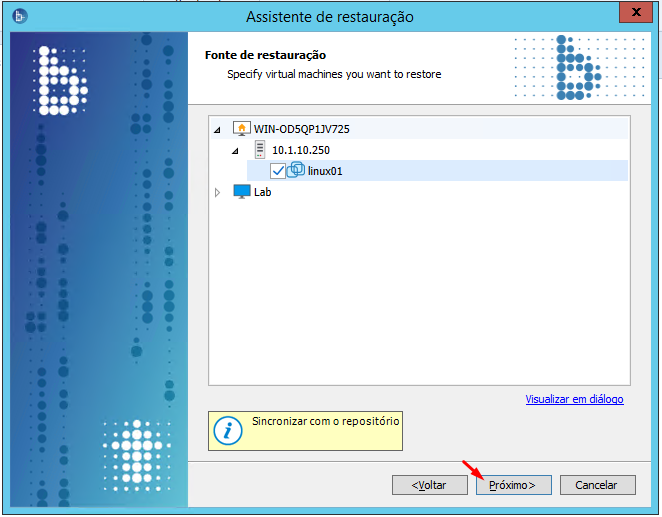Click the info icon in the yellow box
The width and height of the screenshot is (662, 517).
228,431
